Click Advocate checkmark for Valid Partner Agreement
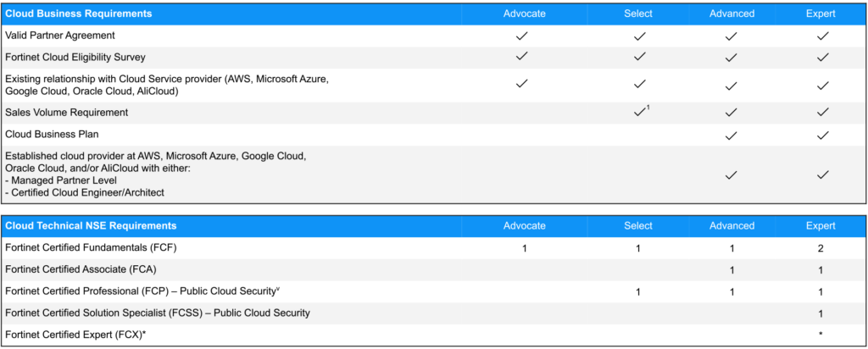 [x=521, y=36]
